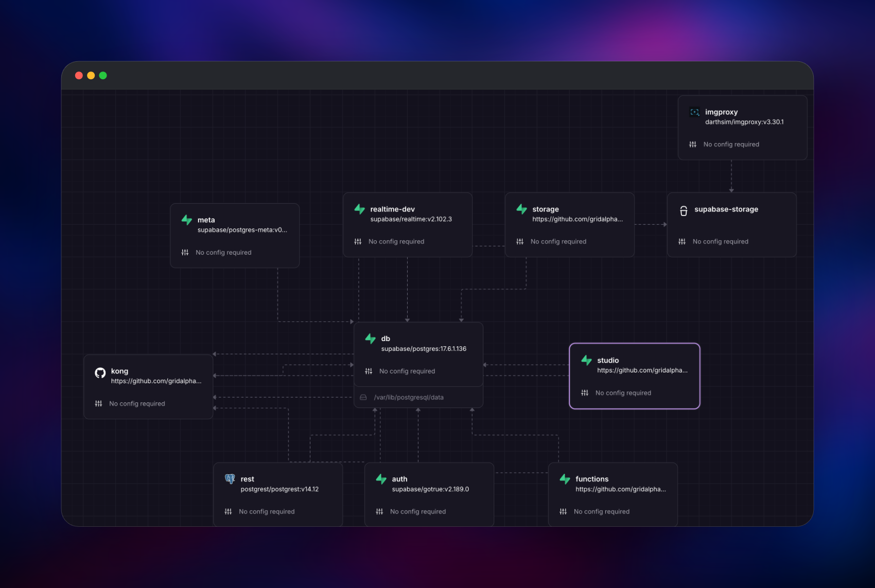
Task: Click the config sliders icon on kong
Action: (98, 404)
